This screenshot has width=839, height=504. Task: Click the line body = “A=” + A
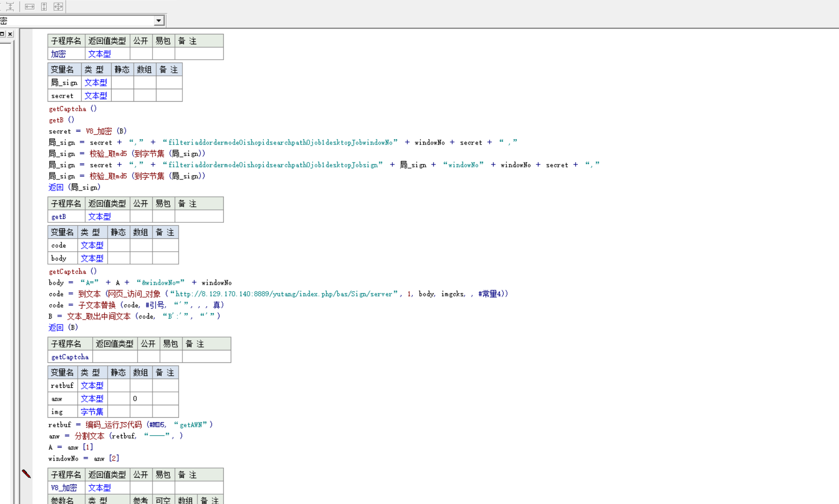coord(140,283)
